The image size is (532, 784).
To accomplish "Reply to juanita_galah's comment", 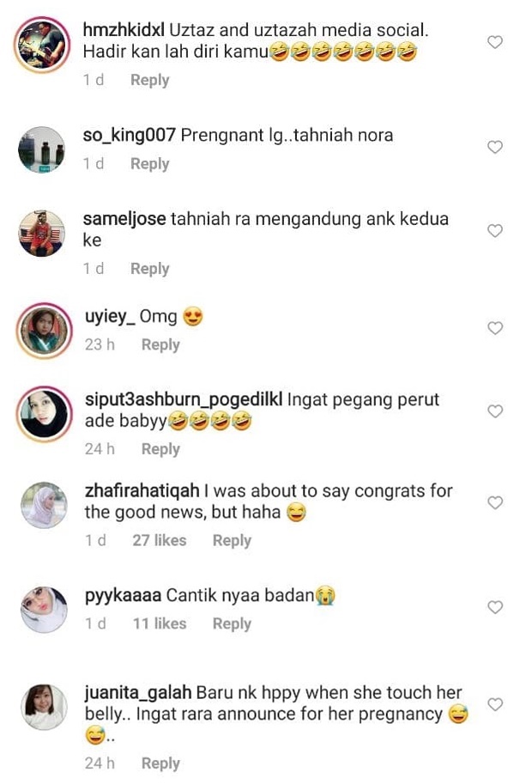I will 160,763.
